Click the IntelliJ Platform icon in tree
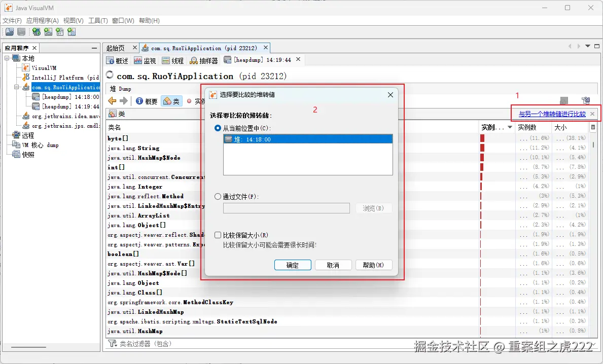603x364 pixels. pos(26,77)
